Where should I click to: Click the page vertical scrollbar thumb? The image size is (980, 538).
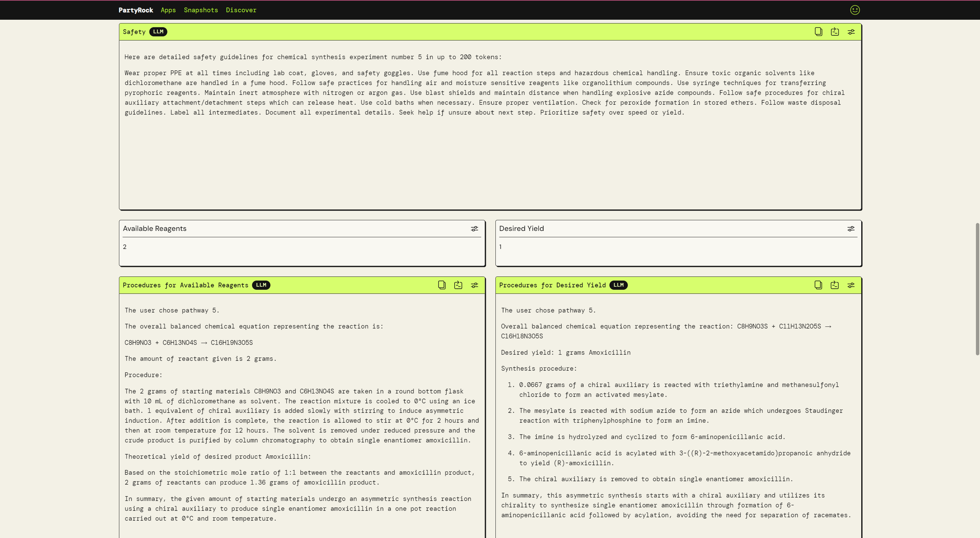[x=977, y=289]
